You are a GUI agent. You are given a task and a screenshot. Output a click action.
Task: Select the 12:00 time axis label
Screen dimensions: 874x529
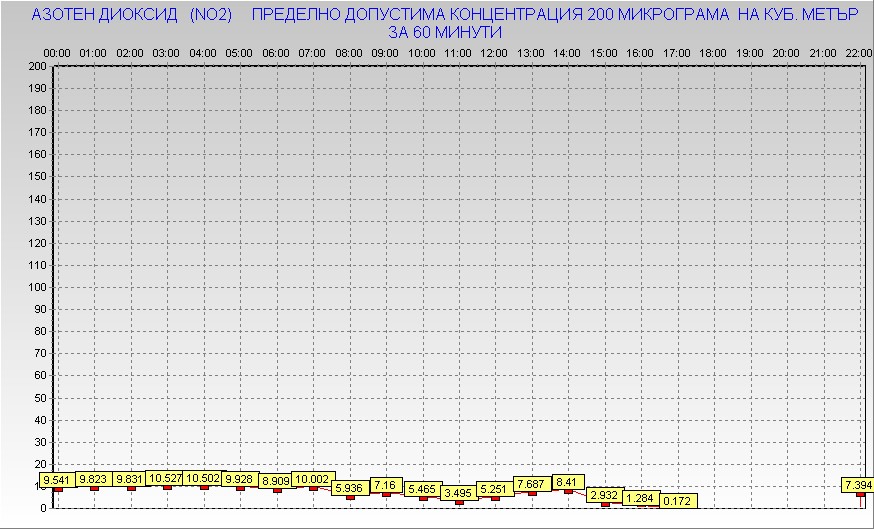pyautogui.click(x=494, y=53)
